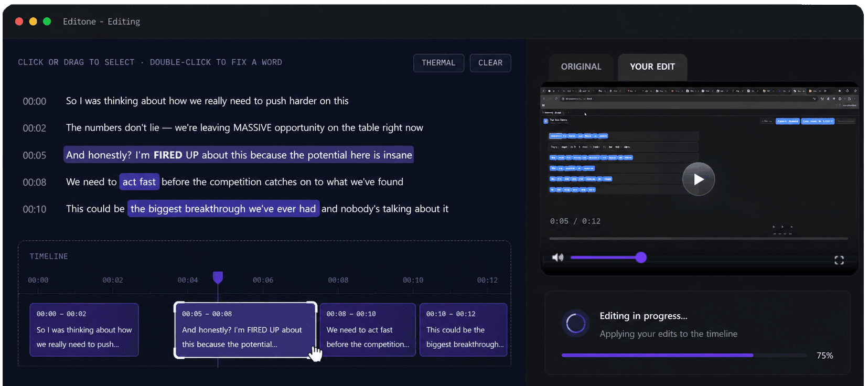Select the 00:00 – 00:02 timeline clip

84,330
